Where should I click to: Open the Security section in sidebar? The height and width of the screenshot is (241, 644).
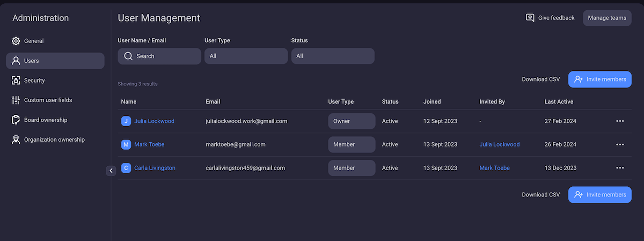pos(34,81)
